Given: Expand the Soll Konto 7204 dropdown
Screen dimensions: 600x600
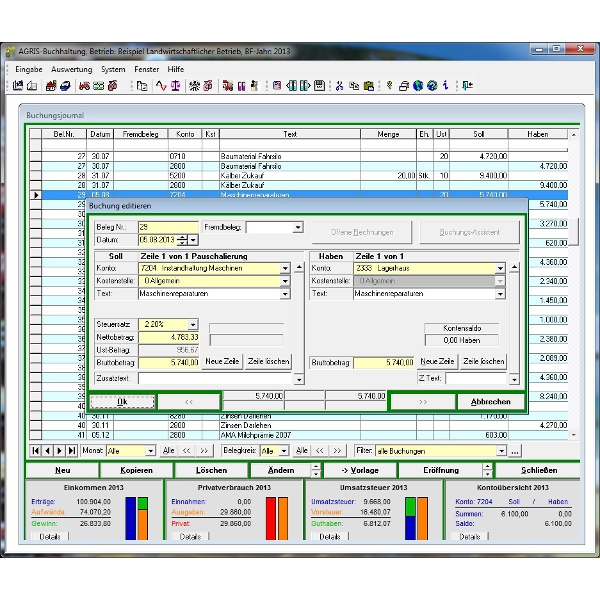Looking at the screenshot, I should (x=285, y=268).
